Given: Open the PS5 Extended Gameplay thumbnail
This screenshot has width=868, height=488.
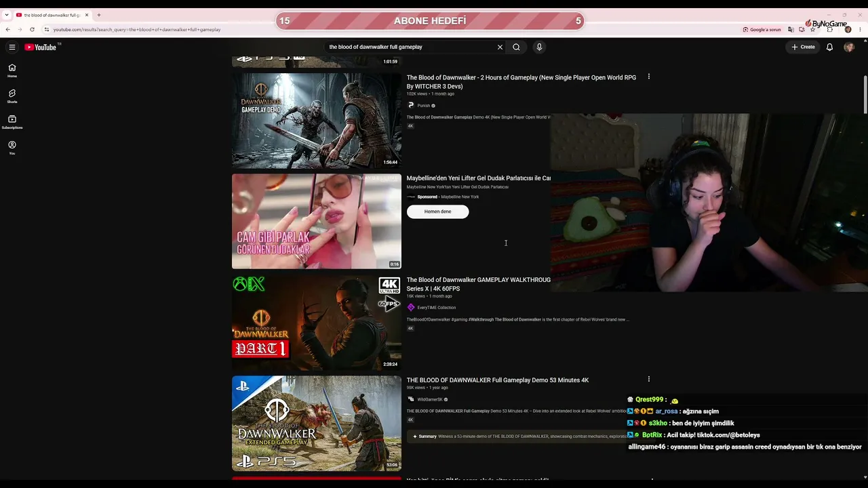Looking at the screenshot, I should [x=317, y=424].
